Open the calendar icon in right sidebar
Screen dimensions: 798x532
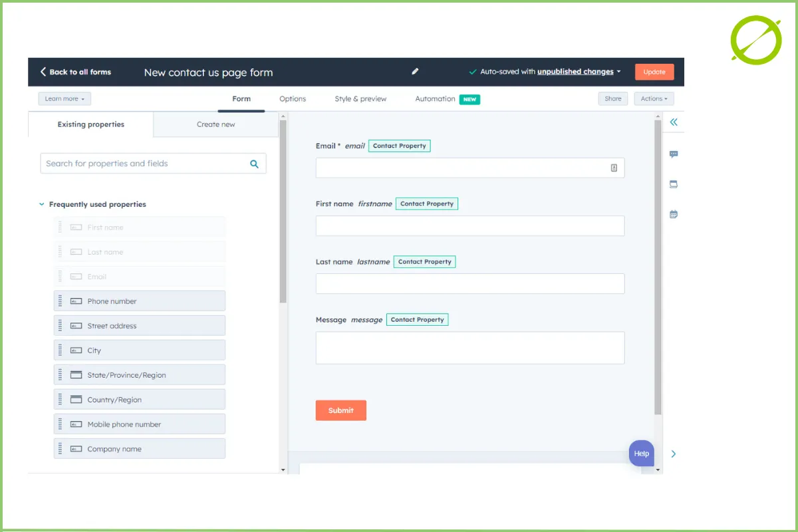(674, 214)
